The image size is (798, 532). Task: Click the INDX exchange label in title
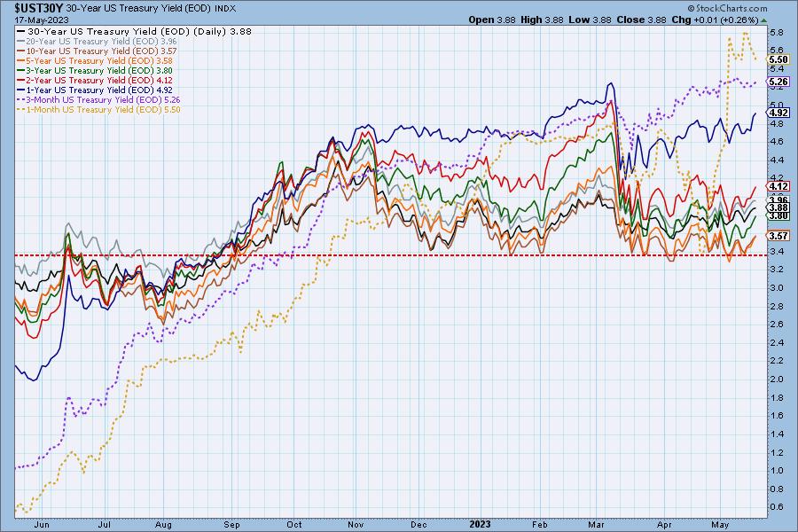[x=225, y=9]
